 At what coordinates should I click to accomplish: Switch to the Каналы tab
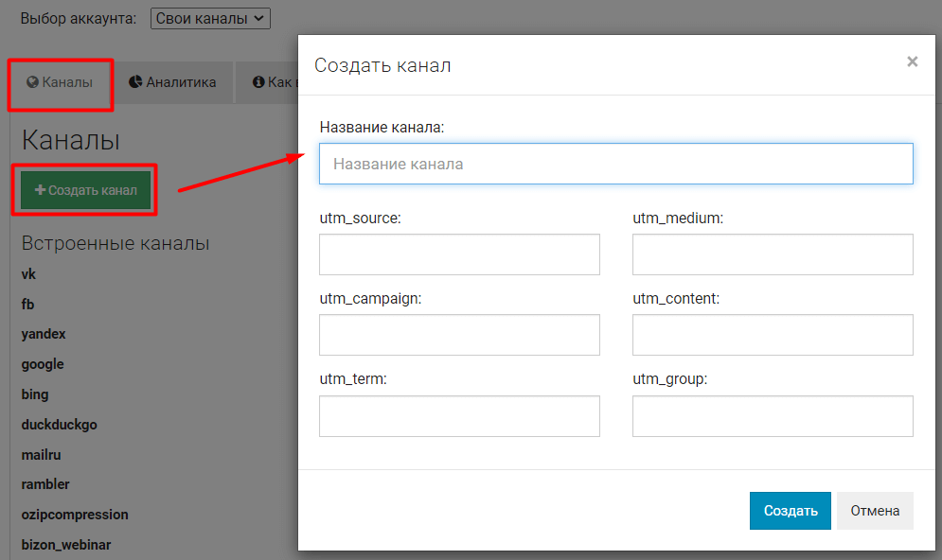[x=61, y=82]
